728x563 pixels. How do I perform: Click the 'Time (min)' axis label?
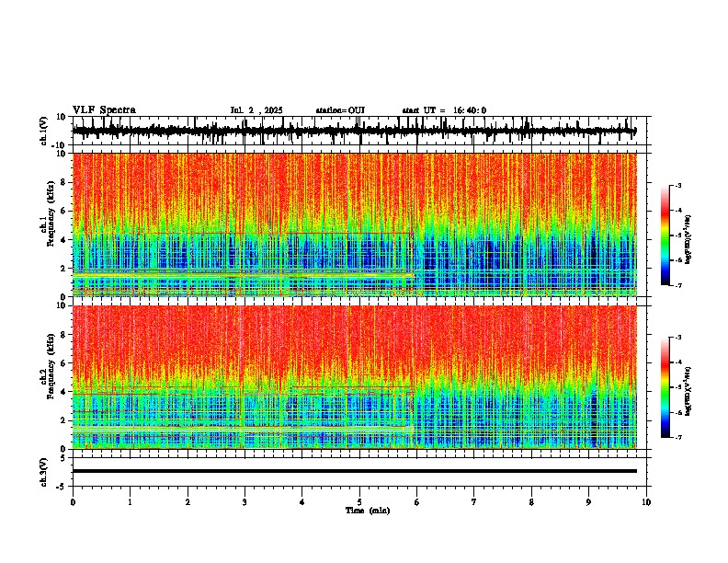[x=368, y=511]
